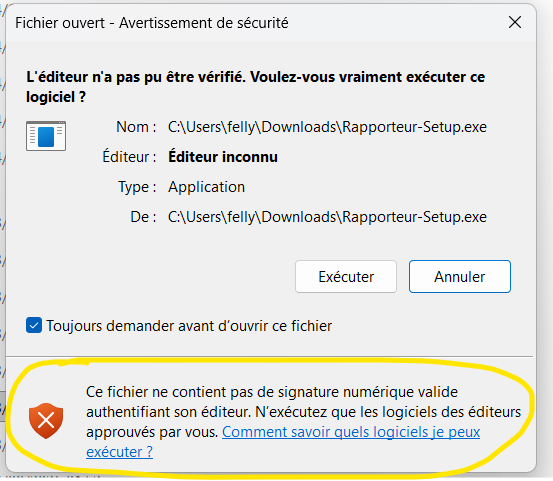Screen dimensions: 553x481
Task: Uncheck the Toujours demander checkbox
Action: pyautogui.click(x=34, y=325)
